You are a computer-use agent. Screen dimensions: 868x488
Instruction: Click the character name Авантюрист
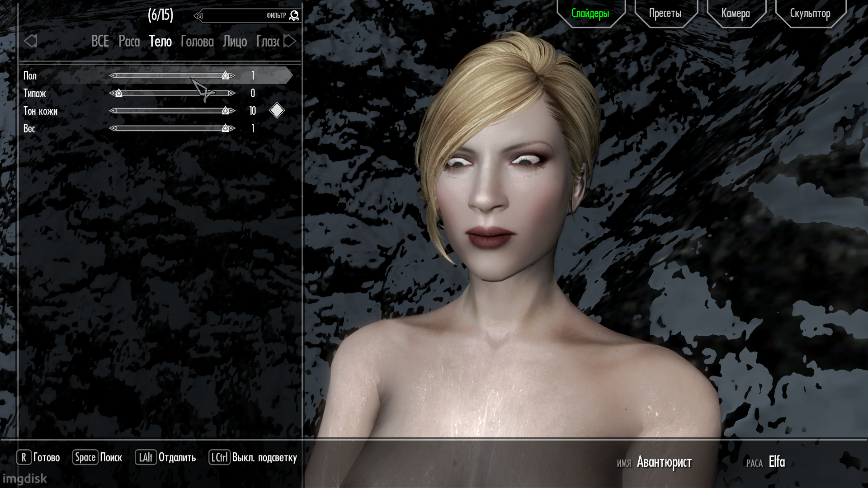[664, 462]
